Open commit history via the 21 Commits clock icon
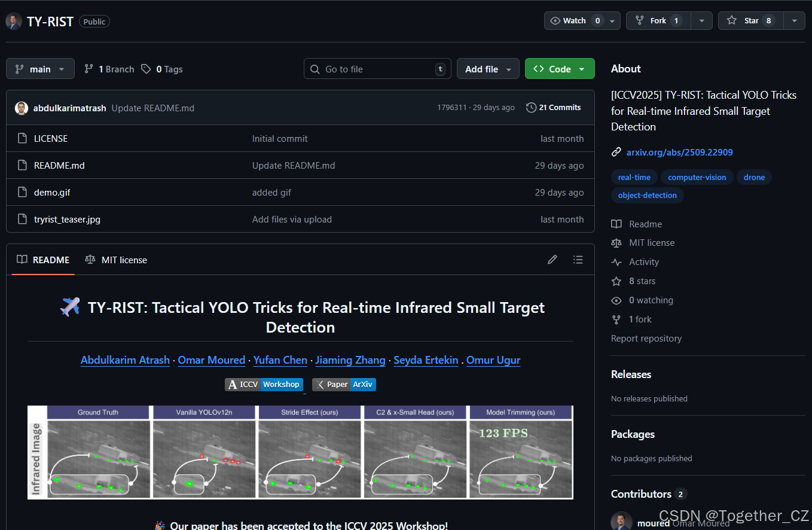The height and width of the screenshot is (530, 812). 531,108
